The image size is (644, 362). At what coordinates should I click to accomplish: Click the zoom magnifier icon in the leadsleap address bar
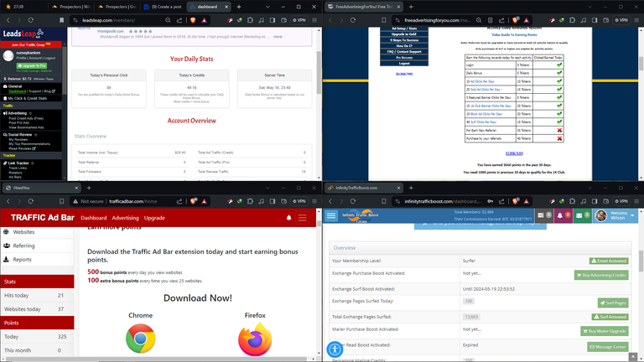[168, 20]
